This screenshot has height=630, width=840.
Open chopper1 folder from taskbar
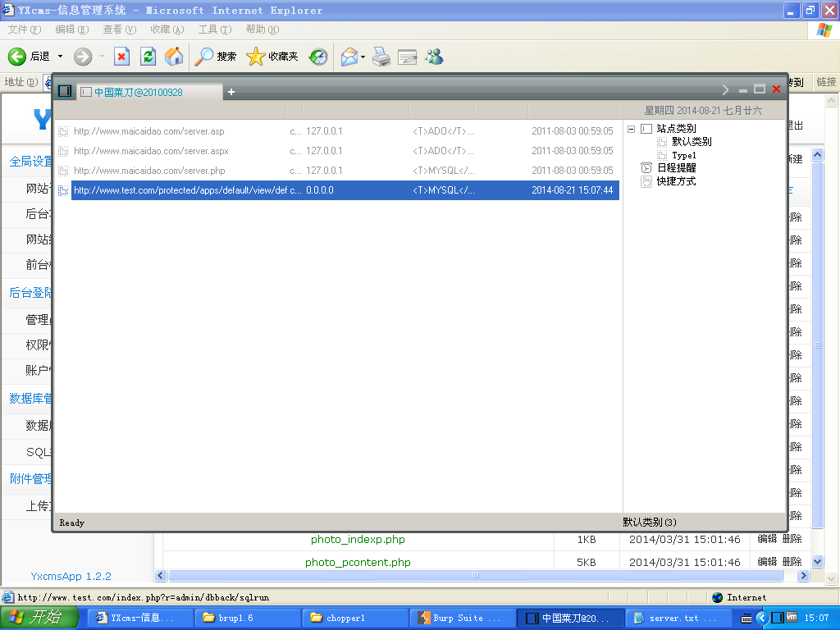pyautogui.click(x=354, y=618)
